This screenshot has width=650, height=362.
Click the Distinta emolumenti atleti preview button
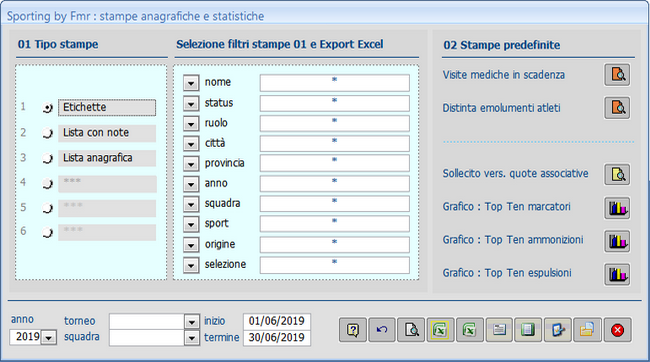pyautogui.click(x=617, y=108)
